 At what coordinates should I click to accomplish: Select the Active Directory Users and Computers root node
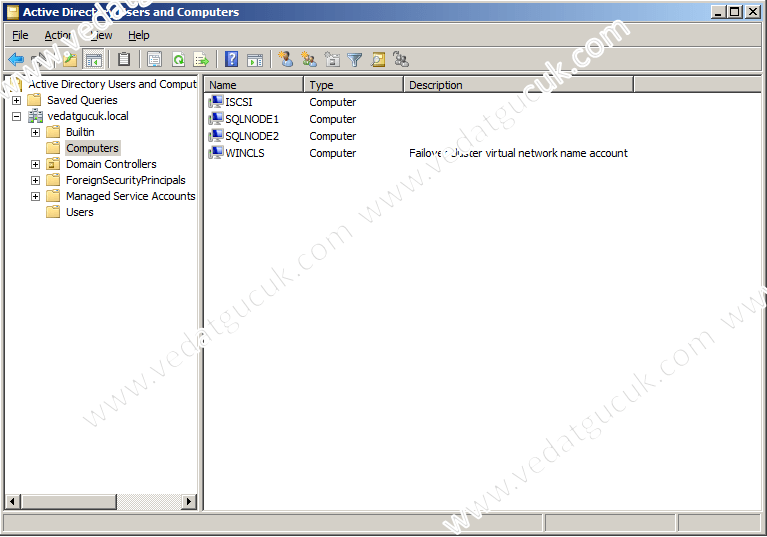click(x=113, y=84)
